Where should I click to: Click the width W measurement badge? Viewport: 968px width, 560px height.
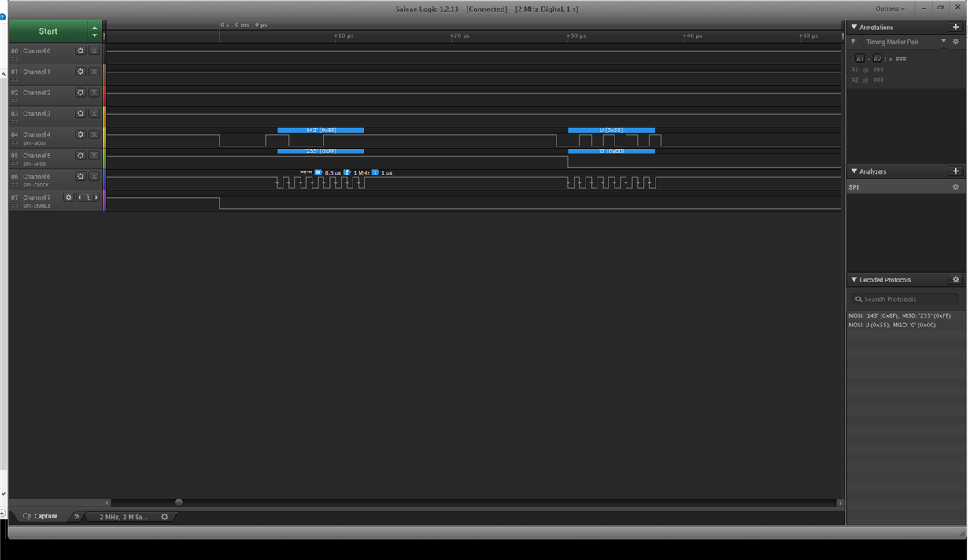(x=318, y=172)
